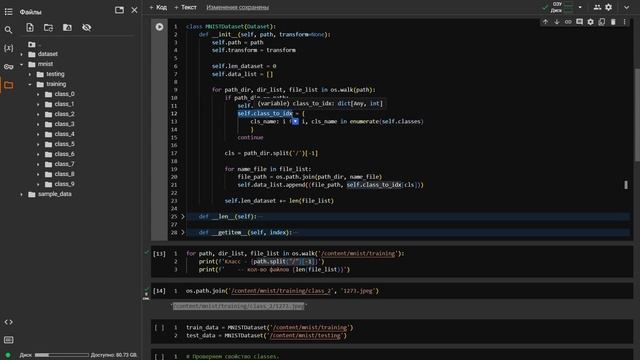Close the Files side panel
This screenshot has height=360, width=640.
click(134, 10)
